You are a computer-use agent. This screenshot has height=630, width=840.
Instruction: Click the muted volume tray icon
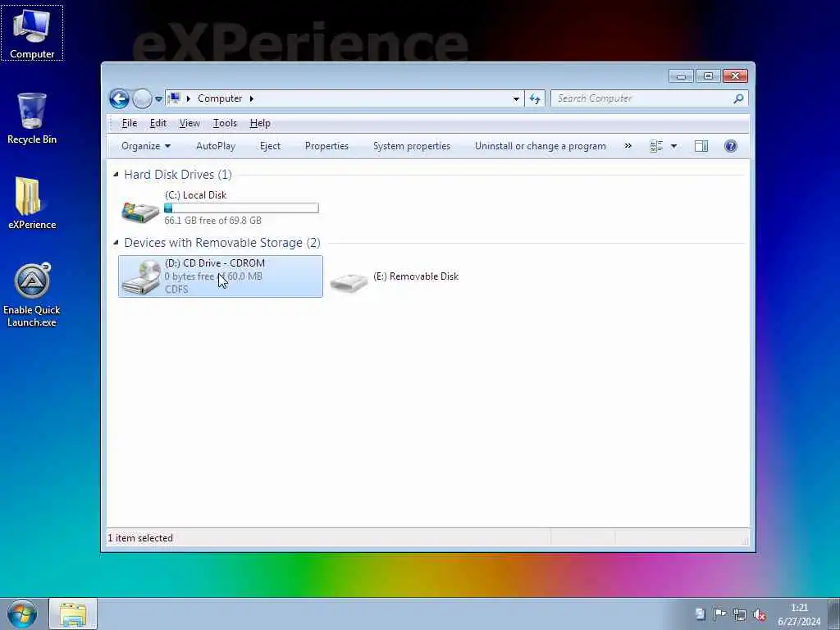tap(759, 614)
